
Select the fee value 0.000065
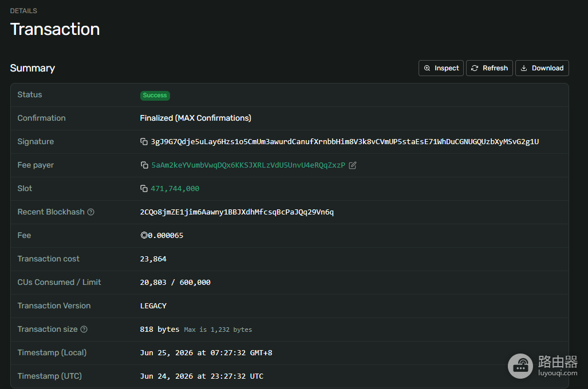click(162, 236)
